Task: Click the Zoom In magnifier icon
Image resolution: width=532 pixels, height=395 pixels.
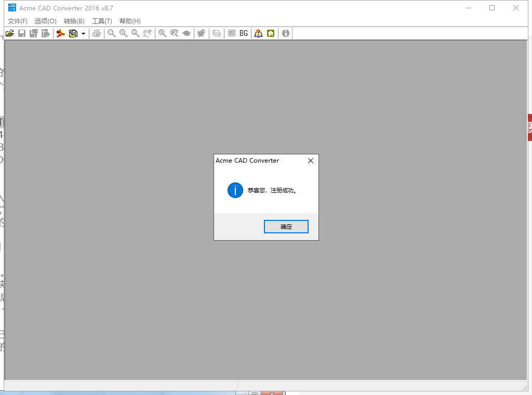Action: coord(124,33)
